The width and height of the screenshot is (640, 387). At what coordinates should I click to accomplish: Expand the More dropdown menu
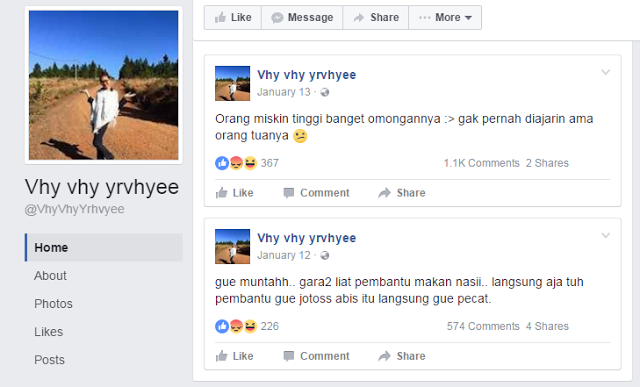[x=445, y=18]
